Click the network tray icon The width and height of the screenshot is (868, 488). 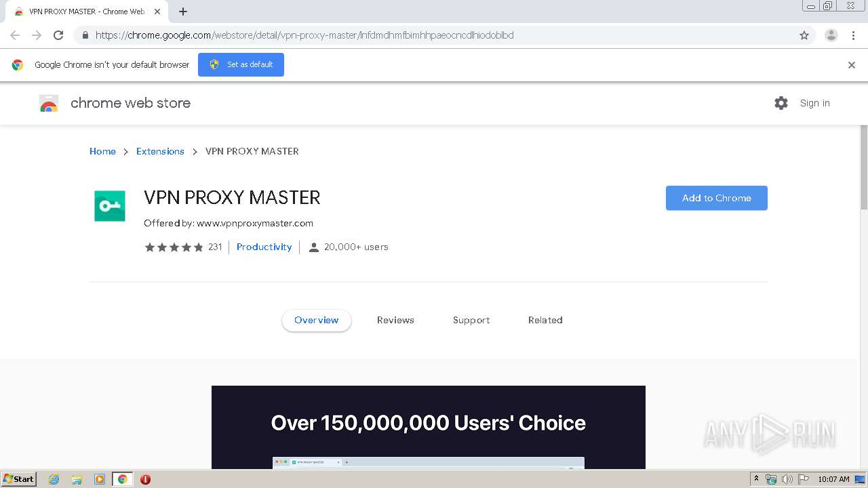[x=771, y=479]
